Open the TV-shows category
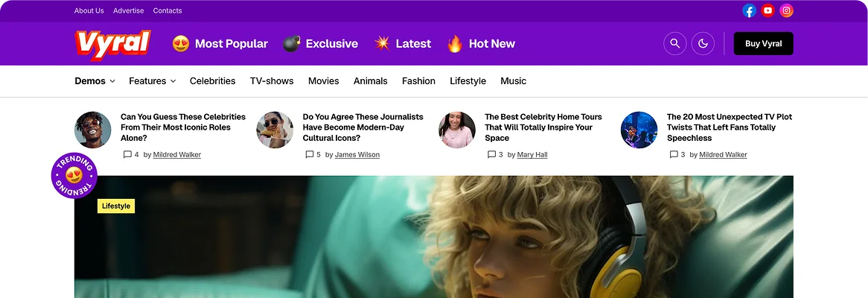Image resolution: width=868 pixels, height=298 pixels. pyautogui.click(x=272, y=81)
